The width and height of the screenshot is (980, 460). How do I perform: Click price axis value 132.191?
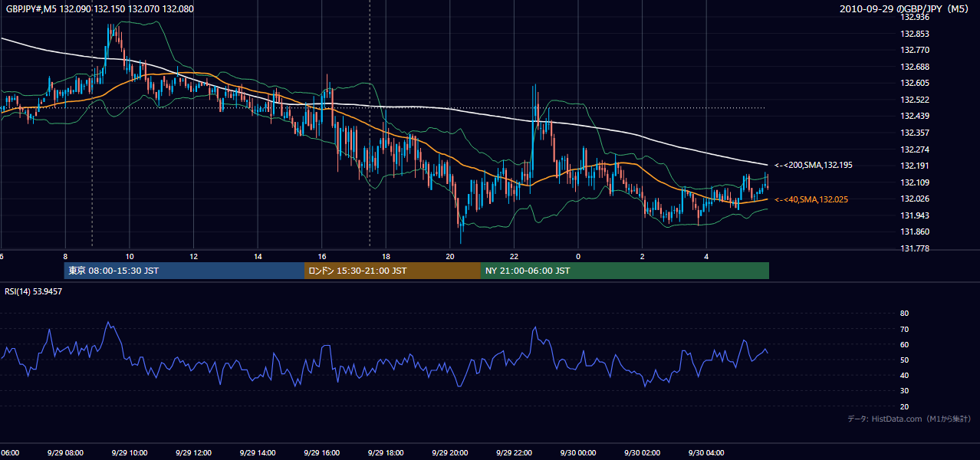[914, 166]
